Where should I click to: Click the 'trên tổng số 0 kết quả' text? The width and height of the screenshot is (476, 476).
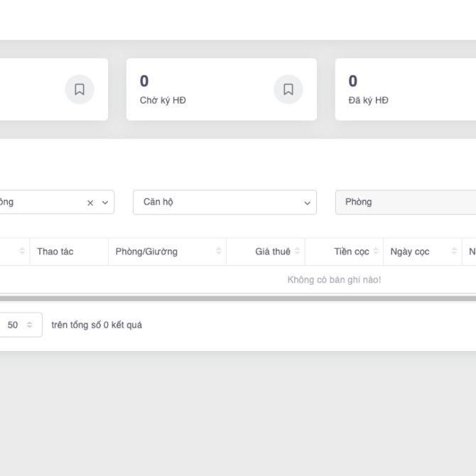point(97,325)
